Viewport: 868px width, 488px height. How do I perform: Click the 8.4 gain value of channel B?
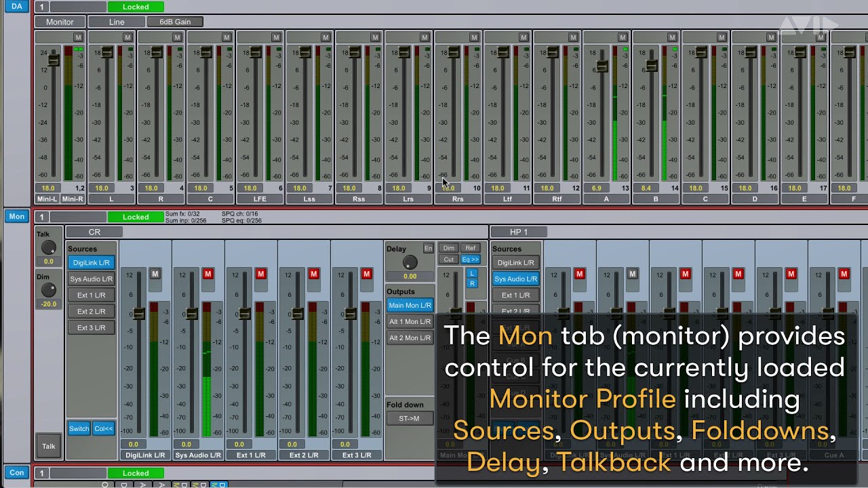tap(646, 188)
